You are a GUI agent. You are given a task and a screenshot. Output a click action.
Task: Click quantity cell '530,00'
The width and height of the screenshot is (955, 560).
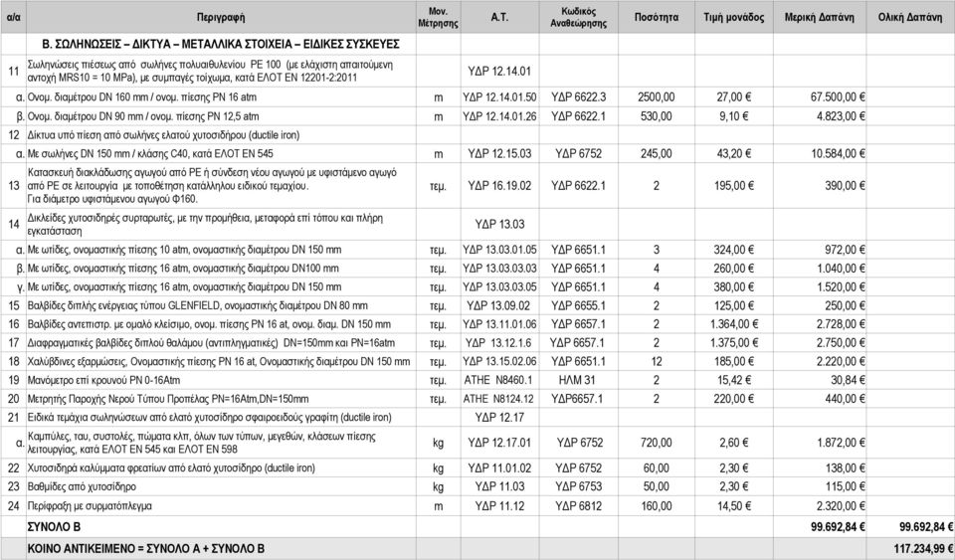tap(656, 115)
